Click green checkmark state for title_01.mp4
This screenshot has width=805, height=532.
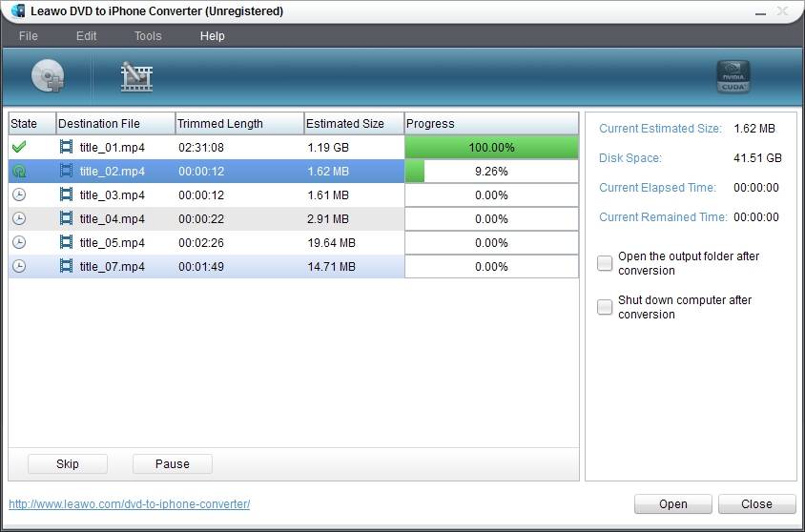coord(19,147)
